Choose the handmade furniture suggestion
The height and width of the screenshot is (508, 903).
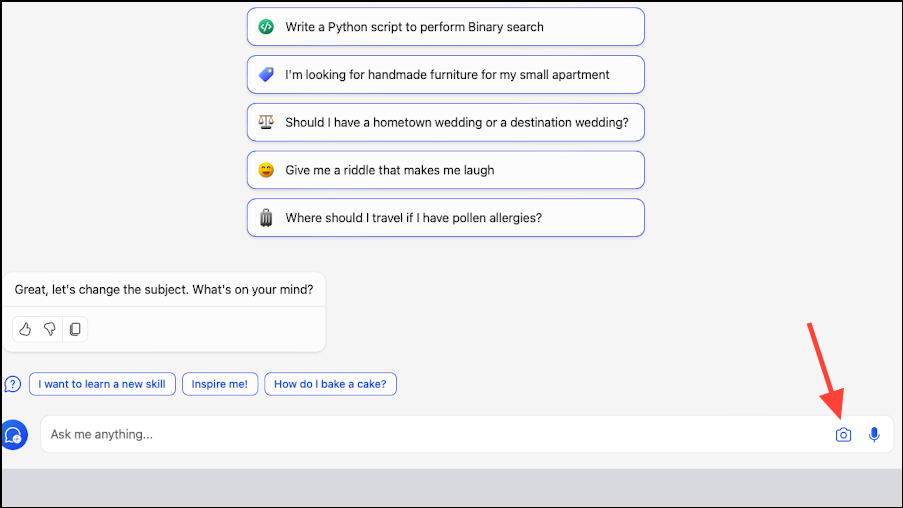[446, 74]
